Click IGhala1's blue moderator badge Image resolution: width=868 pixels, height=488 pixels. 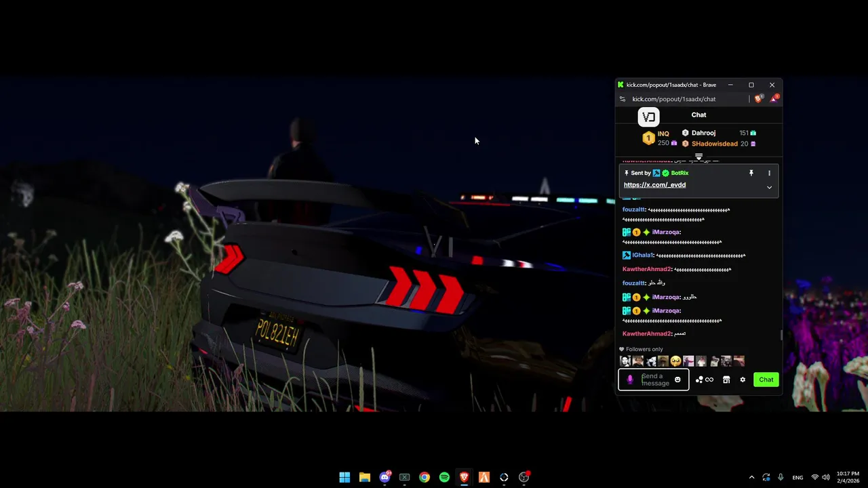pos(627,256)
